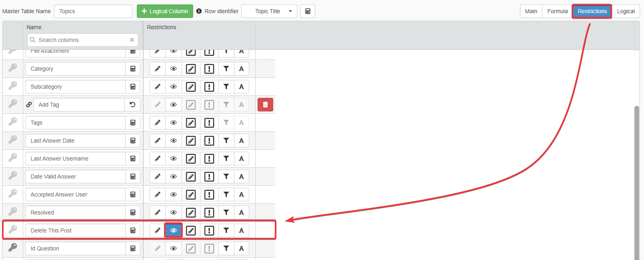
Task: Click the boxed edit icon in Tags row
Action: pyautogui.click(x=191, y=123)
